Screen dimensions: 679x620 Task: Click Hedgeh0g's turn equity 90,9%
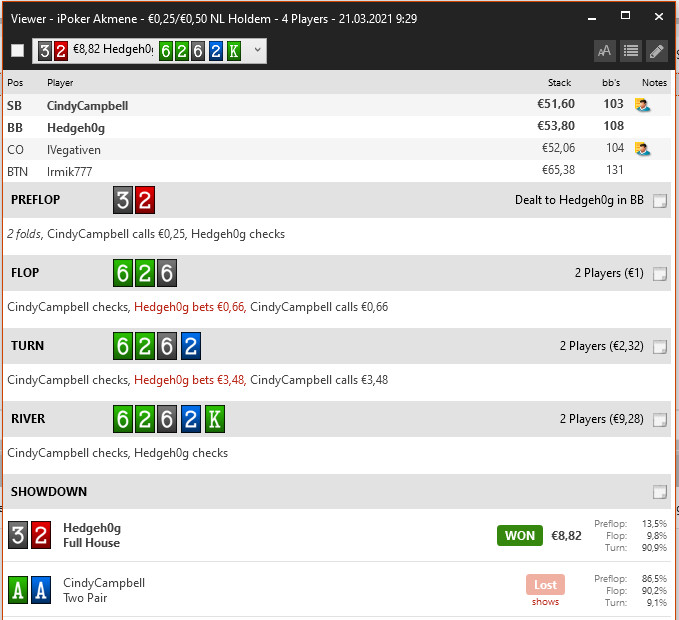tap(654, 548)
